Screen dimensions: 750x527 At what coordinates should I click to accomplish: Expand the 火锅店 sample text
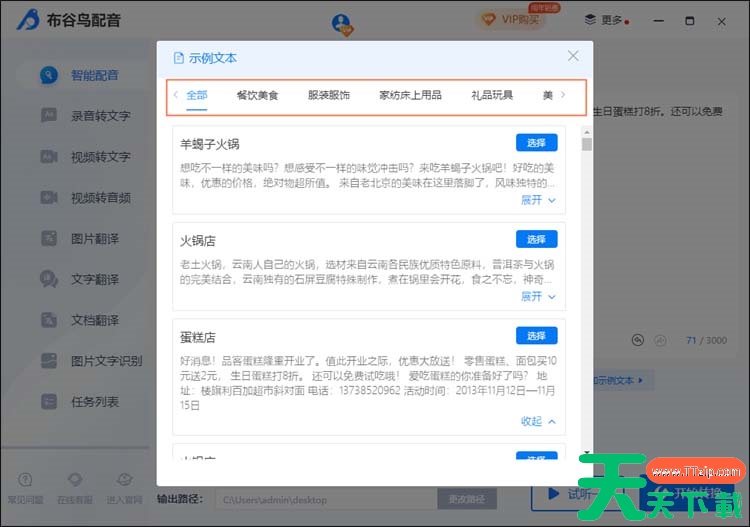(x=538, y=296)
